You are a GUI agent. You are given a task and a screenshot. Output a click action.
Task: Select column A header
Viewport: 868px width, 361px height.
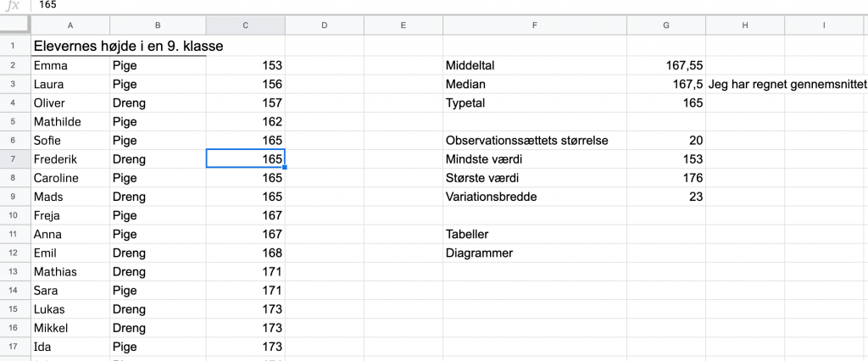click(70, 25)
